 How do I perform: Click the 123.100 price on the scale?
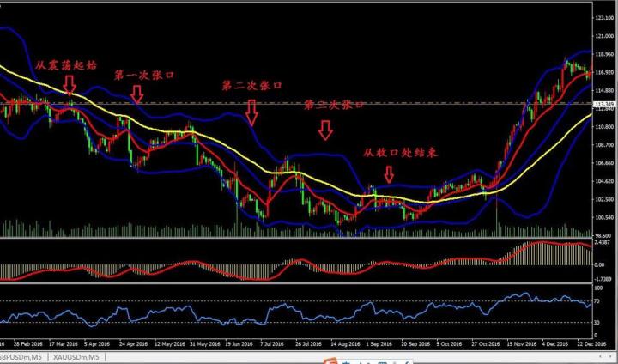[604, 18]
